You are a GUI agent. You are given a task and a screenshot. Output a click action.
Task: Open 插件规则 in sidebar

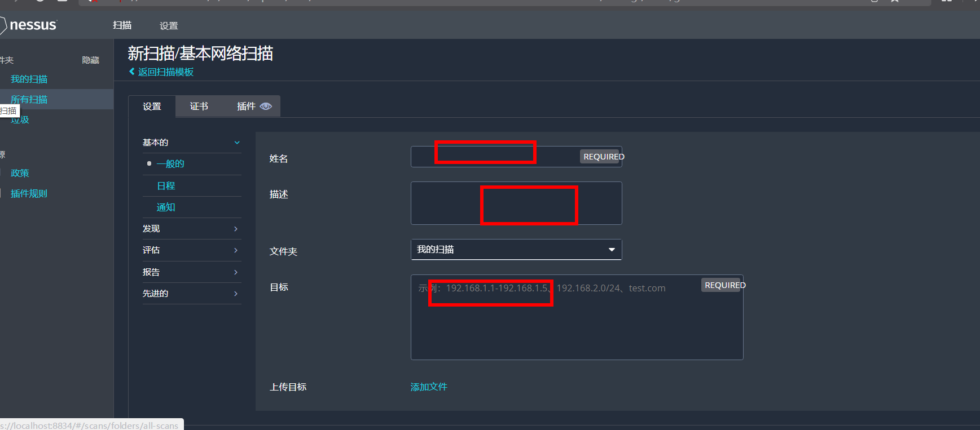coord(29,194)
